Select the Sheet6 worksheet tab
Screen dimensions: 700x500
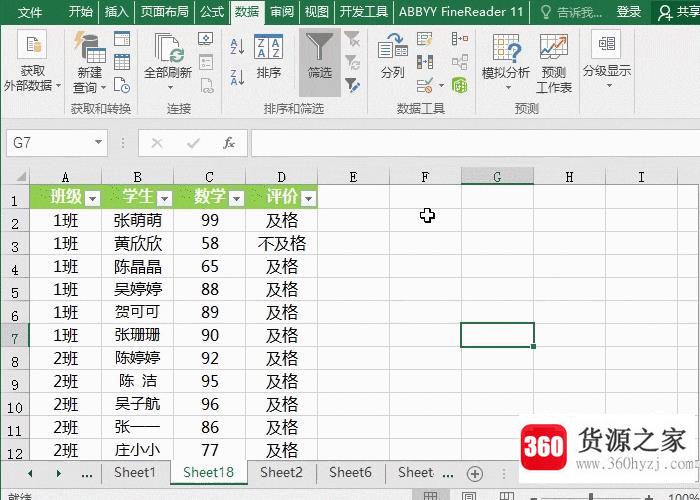[350, 472]
